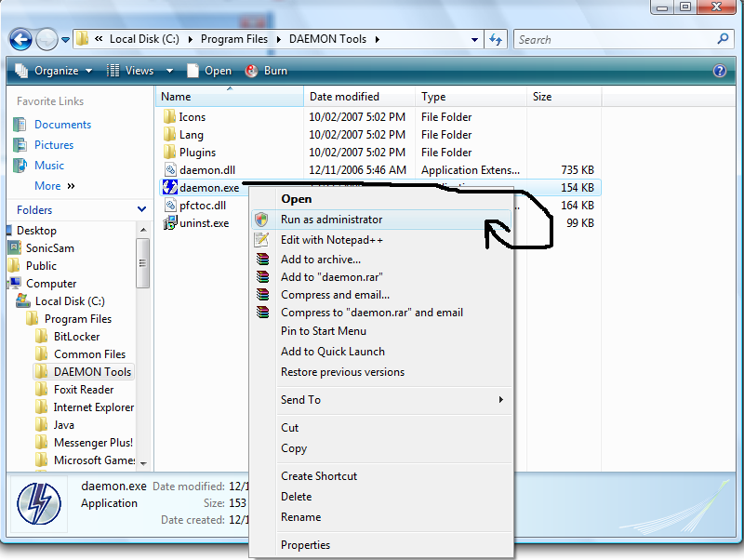Expand the address bar history dropdown

coord(474,40)
